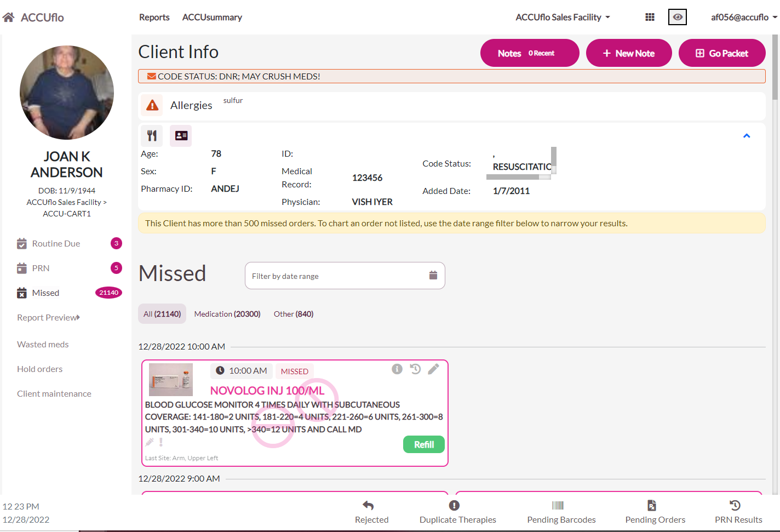This screenshot has width=780, height=532.
Task: Click the 12/28/2022 10:00 AM date header
Action: (x=181, y=346)
